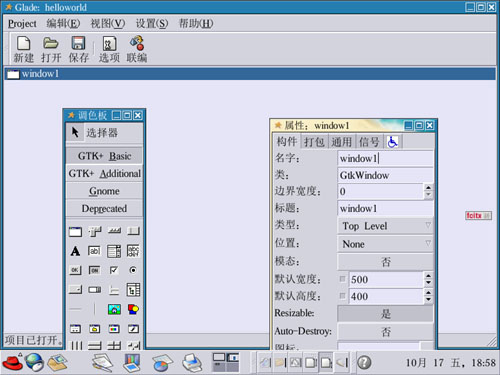The height and width of the screenshot is (375, 500).
Task: Pick the Handle Box widget in the palette
Action: [133, 231]
